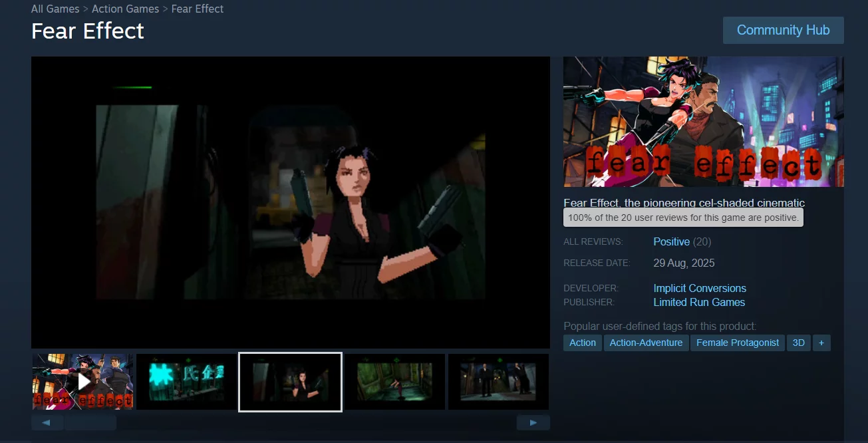Expand more tags with the plus button

tap(821, 343)
